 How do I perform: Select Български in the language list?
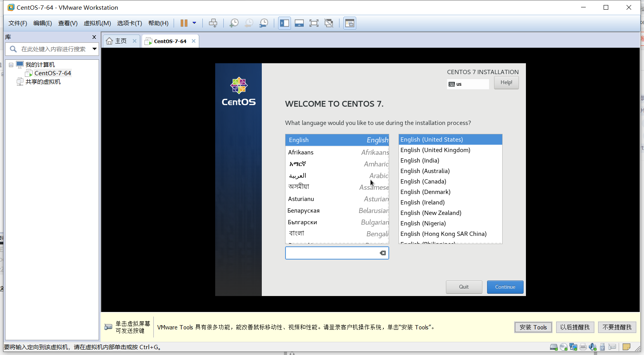[x=337, y=222]
